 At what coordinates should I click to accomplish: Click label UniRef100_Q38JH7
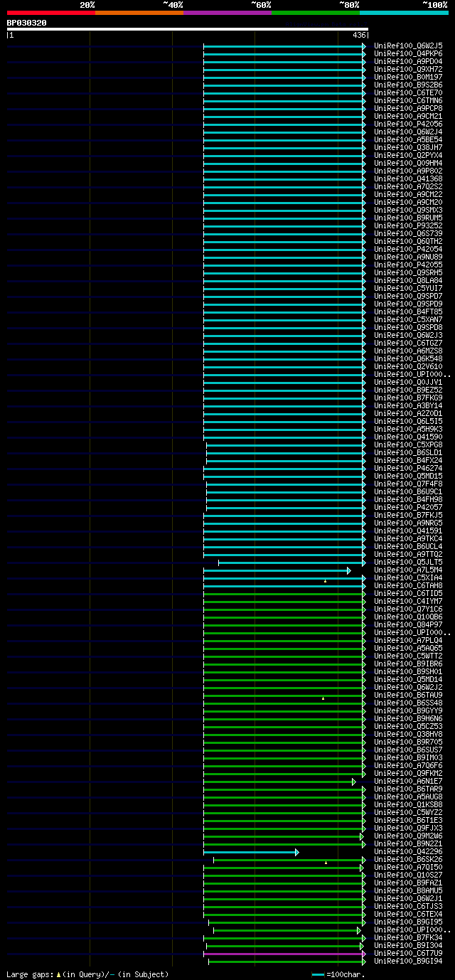(408, 147)
